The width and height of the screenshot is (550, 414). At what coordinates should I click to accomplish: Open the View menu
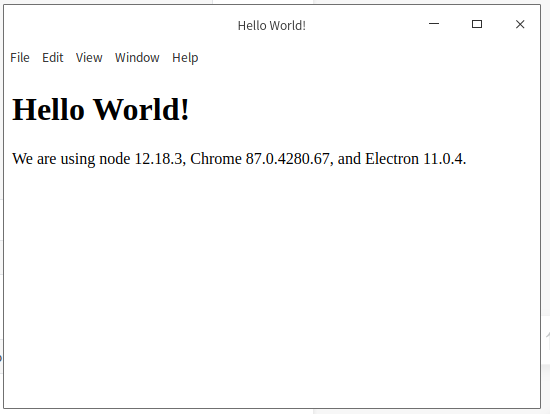pos(89,58)
